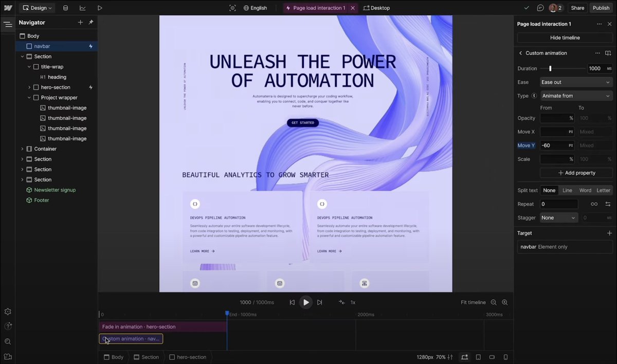Click the Hide timeline button
617x364 pixels.
pos(565,38)
